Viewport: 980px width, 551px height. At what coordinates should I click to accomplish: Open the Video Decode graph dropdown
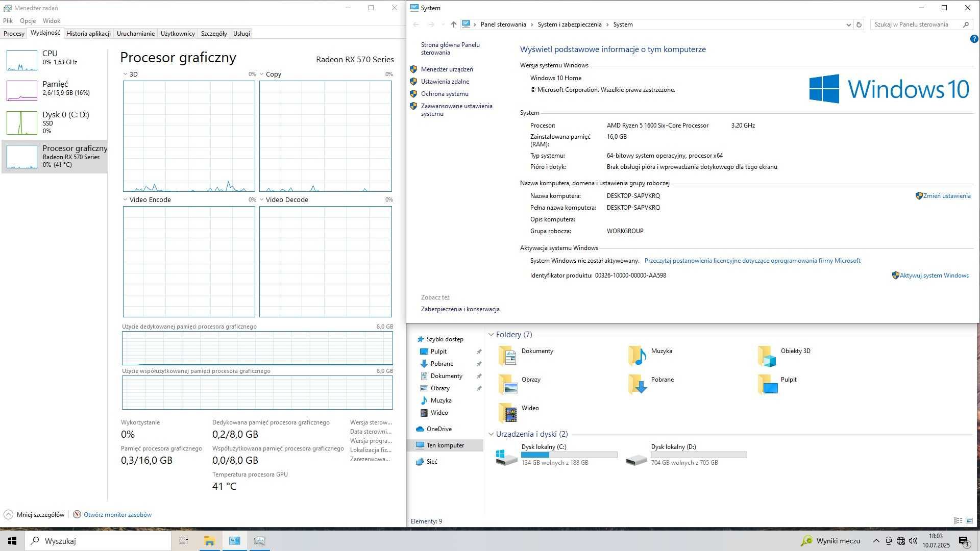(262, 199)
